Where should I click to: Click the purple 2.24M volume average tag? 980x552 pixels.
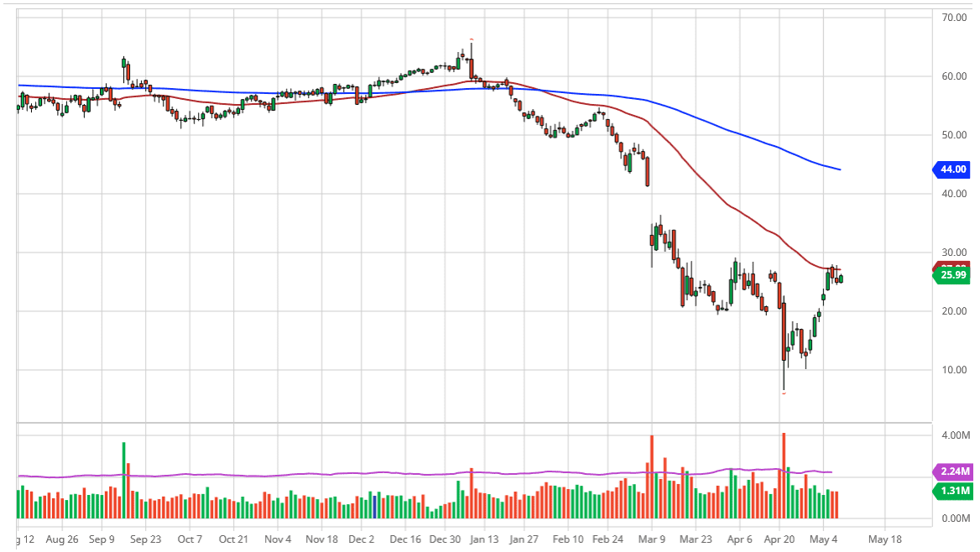(x=951, y=472)
